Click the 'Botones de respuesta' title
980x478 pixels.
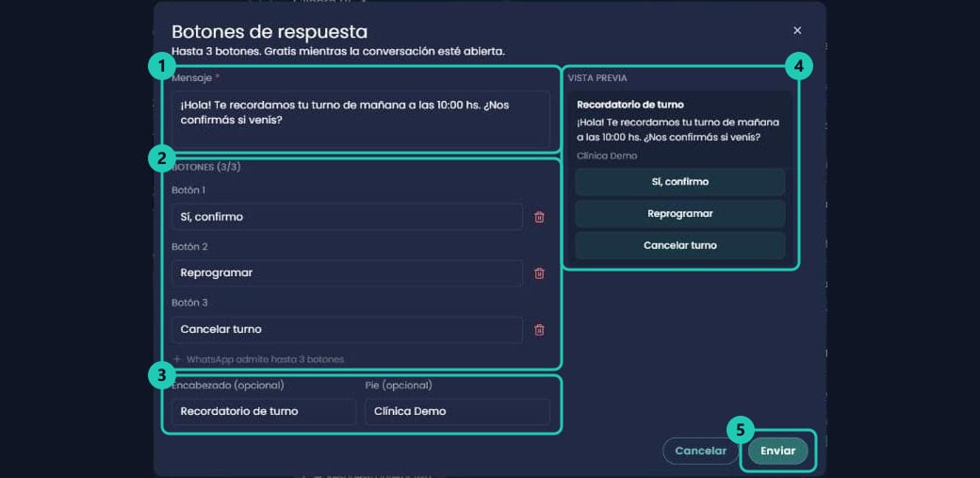269,32
